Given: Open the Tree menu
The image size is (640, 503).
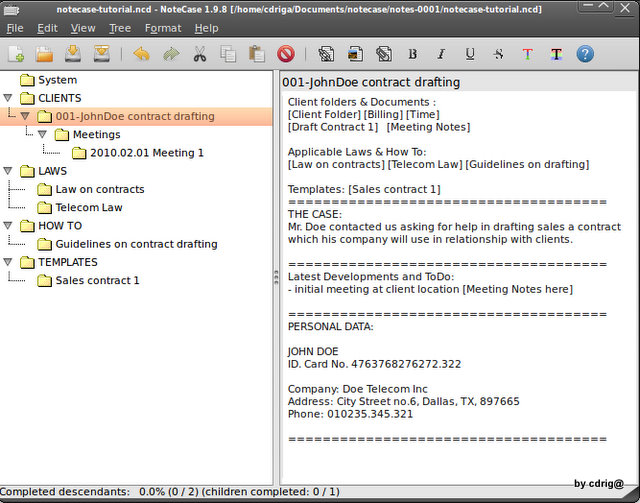Looking at the screenshot, I should [120, 28].
